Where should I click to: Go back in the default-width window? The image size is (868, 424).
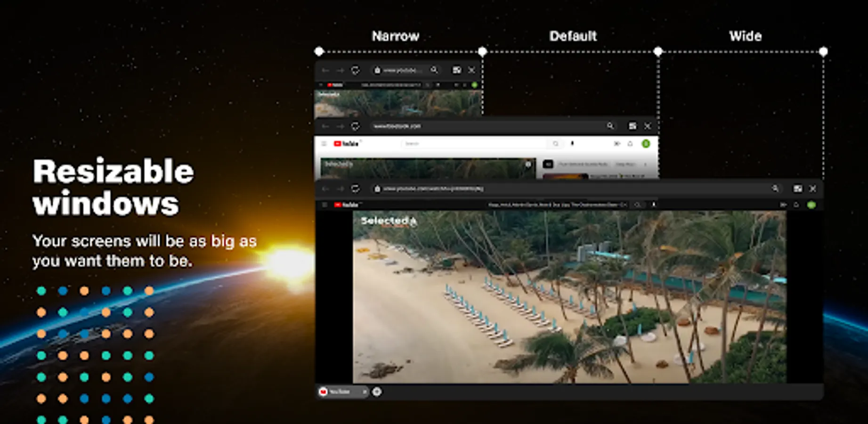(325, 126)
